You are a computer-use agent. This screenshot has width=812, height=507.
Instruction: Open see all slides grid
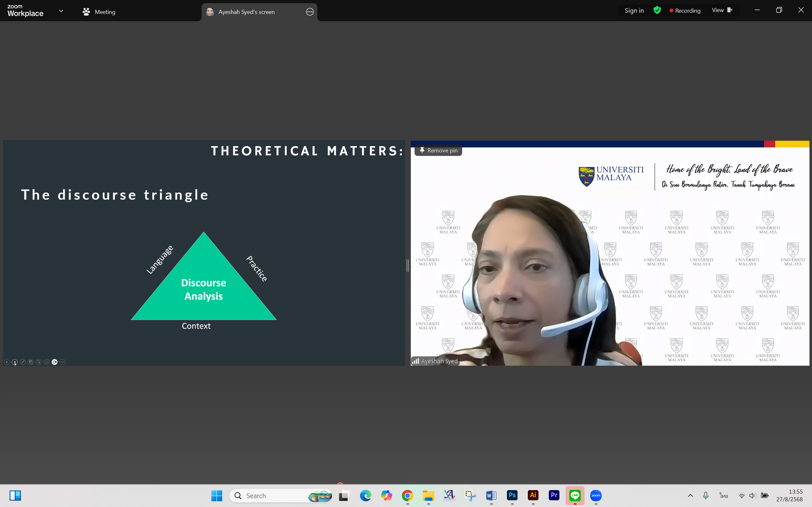31,362
